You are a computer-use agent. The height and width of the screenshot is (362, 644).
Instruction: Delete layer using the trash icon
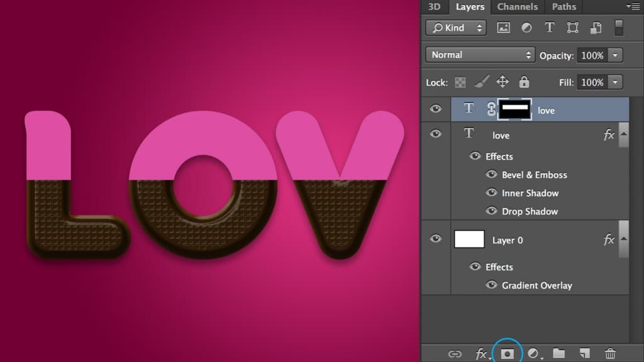[609, 354]
